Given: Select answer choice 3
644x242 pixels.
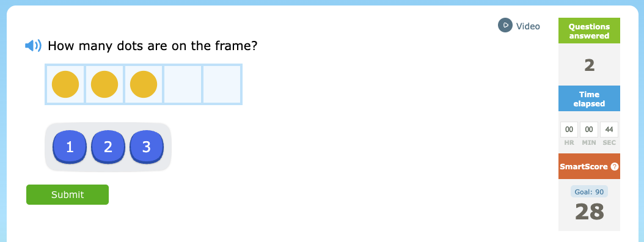Looking at the screenshot, I should coord(147,147).
